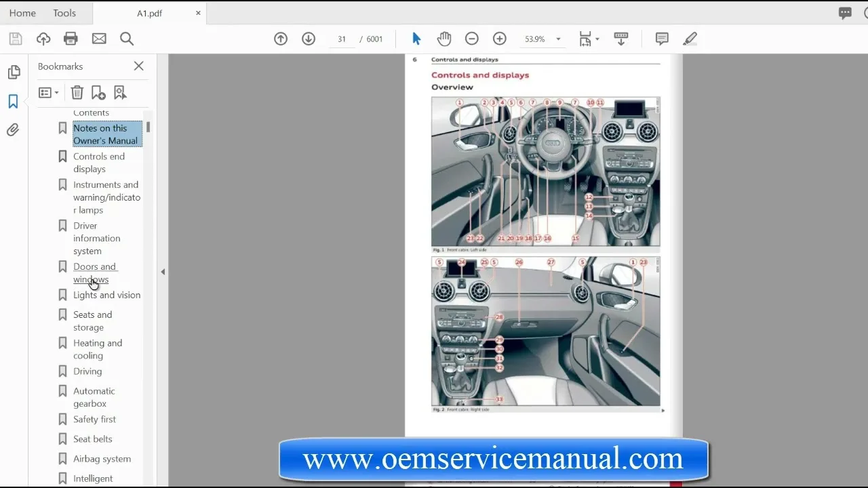This screenshot has width=868, height=488.
Task: Open 'Safety first' bookmark
Action: 94,420
